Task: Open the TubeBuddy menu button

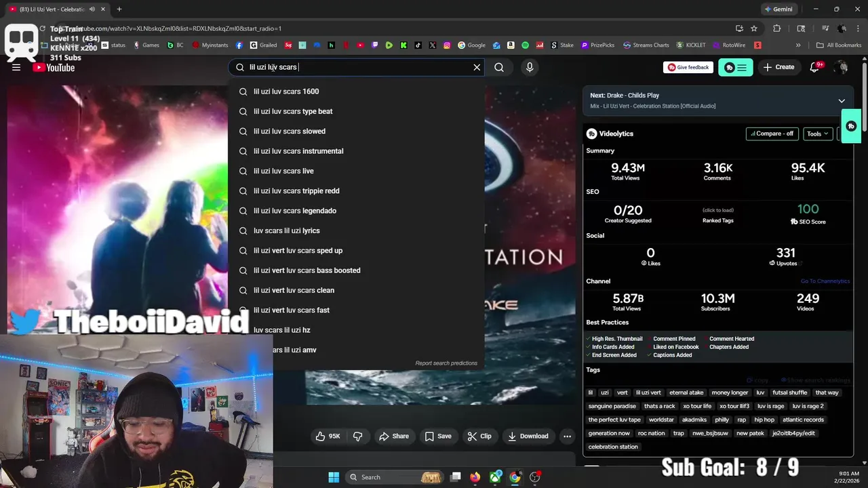Action: tap(735, 67)
